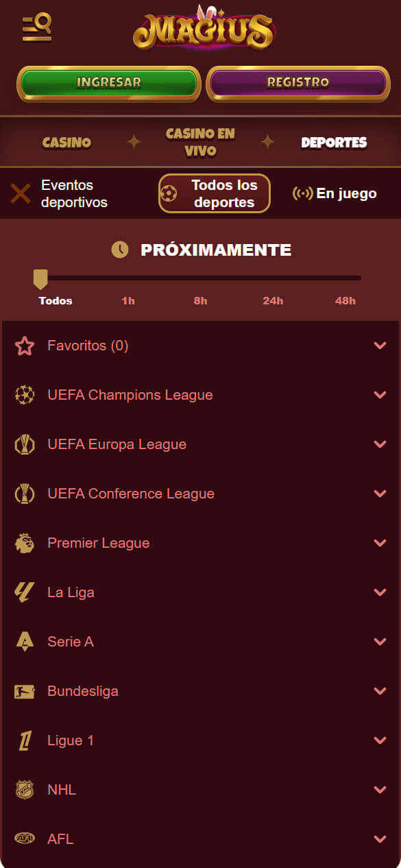Click the Registro button
Image resolution: width=401 pixels, height=868 pixels.
click(x=298, y=84)
